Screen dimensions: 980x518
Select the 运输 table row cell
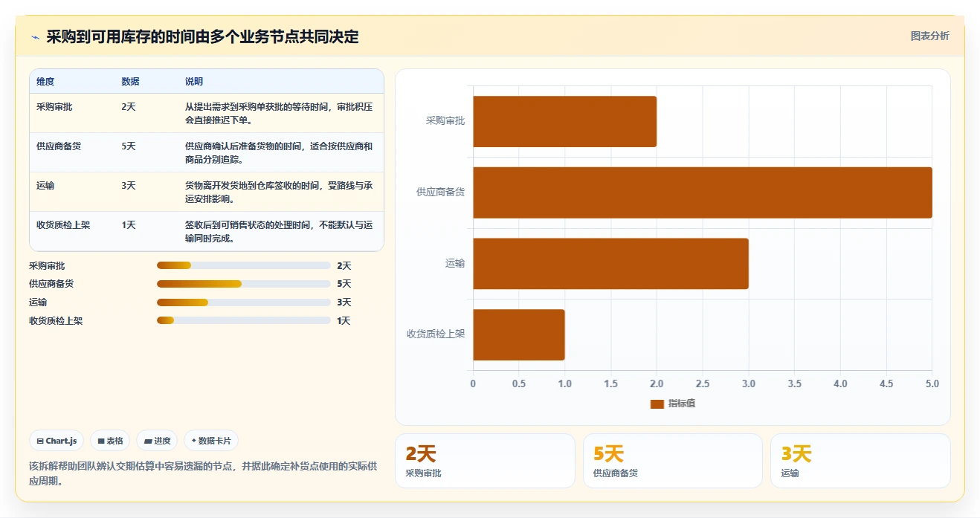click(x=45, y=186)
